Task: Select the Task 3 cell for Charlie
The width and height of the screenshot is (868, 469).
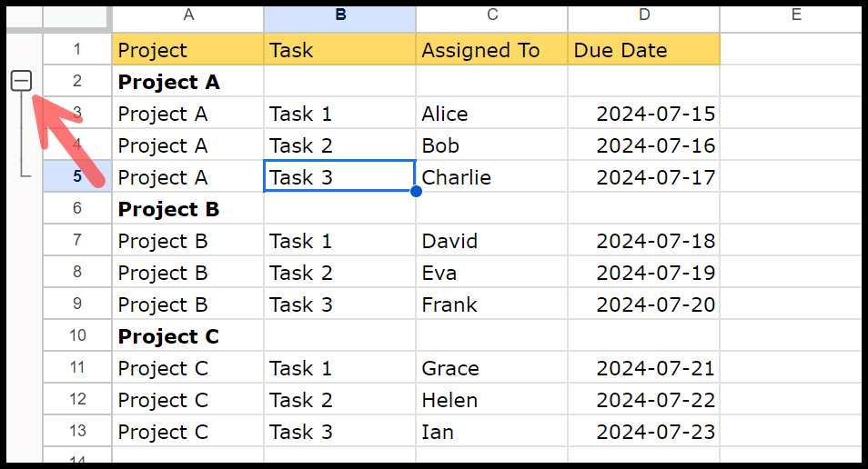Action: click(x=340, y=176)
